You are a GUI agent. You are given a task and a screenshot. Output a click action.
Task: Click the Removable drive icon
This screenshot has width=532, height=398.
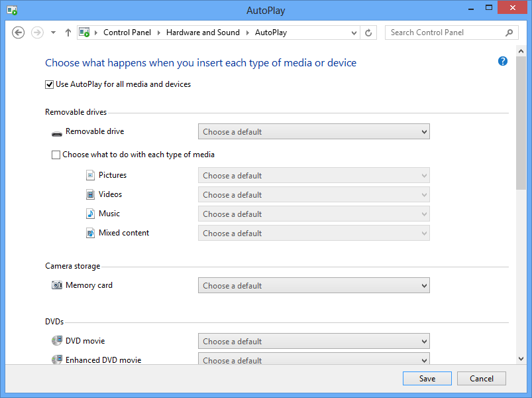tap(56, 132)
